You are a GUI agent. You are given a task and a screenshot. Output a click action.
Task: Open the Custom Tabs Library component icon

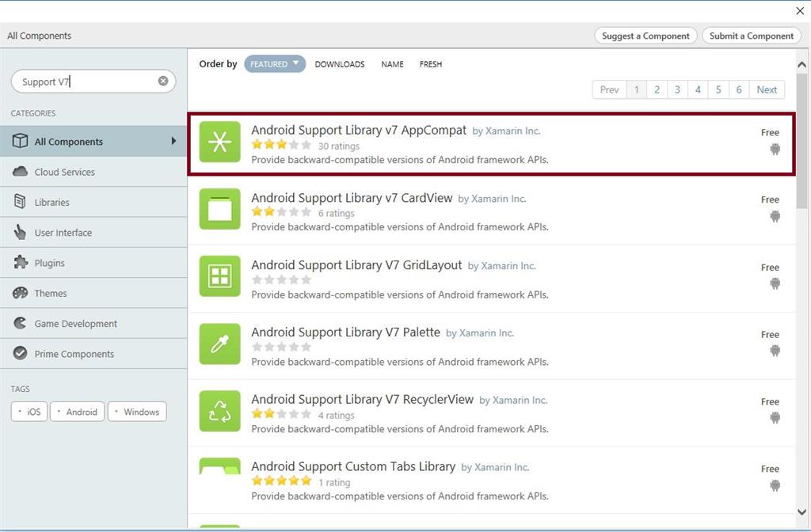point(220,465)
